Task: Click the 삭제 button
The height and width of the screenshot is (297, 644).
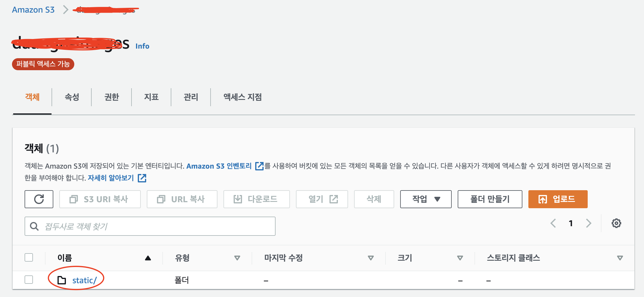Action: [374, 199]
